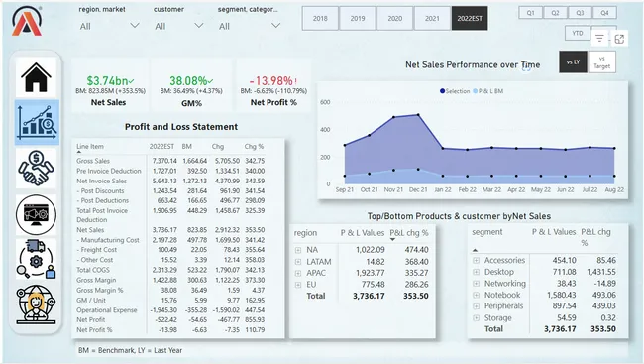Sort by Line Item column header
644x364 pixels.
point(90,147)
